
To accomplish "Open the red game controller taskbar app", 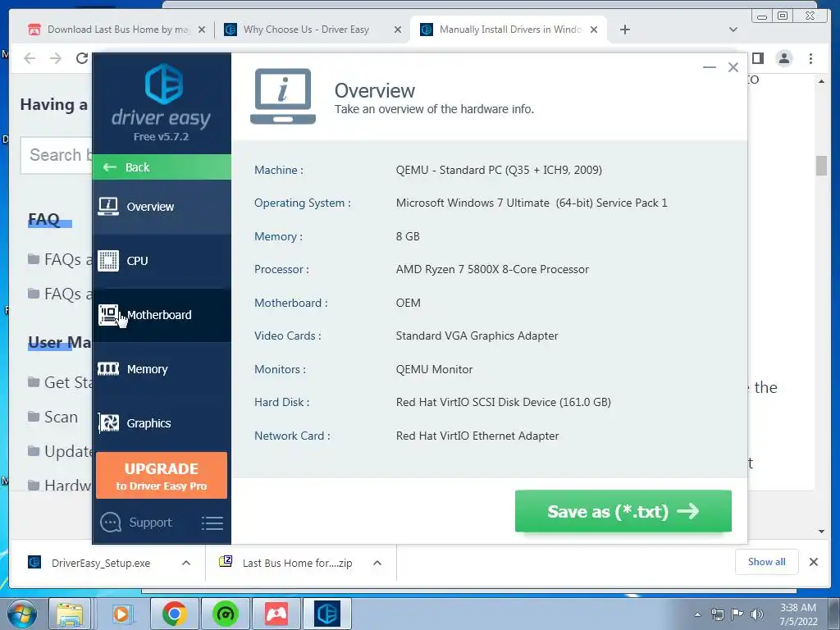I will click(x=276, y=614).
